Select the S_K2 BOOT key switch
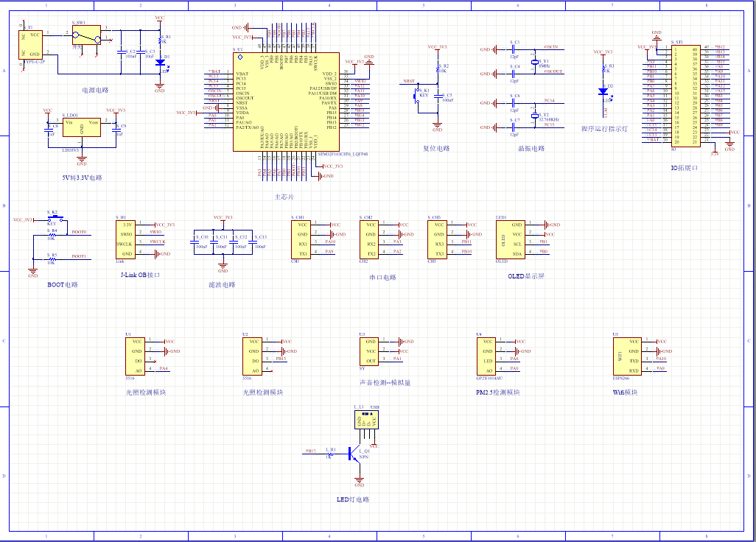 [55, 218]
